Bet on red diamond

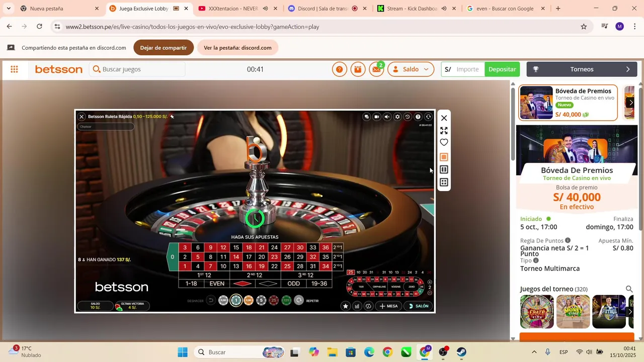(x=243, y=284)
